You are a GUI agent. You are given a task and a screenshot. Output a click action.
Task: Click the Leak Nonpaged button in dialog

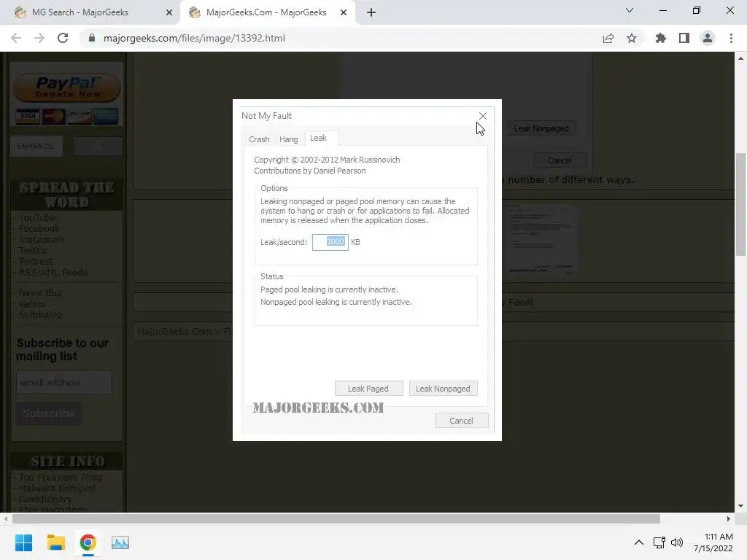pos(443,389)
